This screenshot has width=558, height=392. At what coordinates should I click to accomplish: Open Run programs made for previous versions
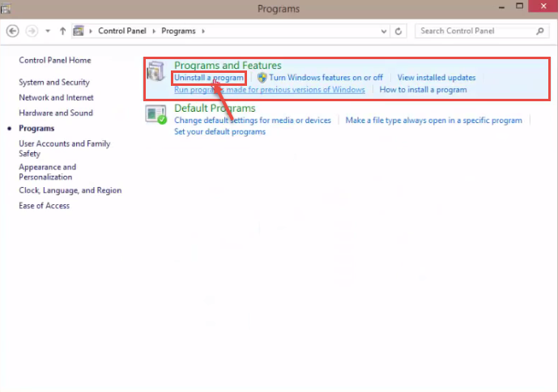270,90
